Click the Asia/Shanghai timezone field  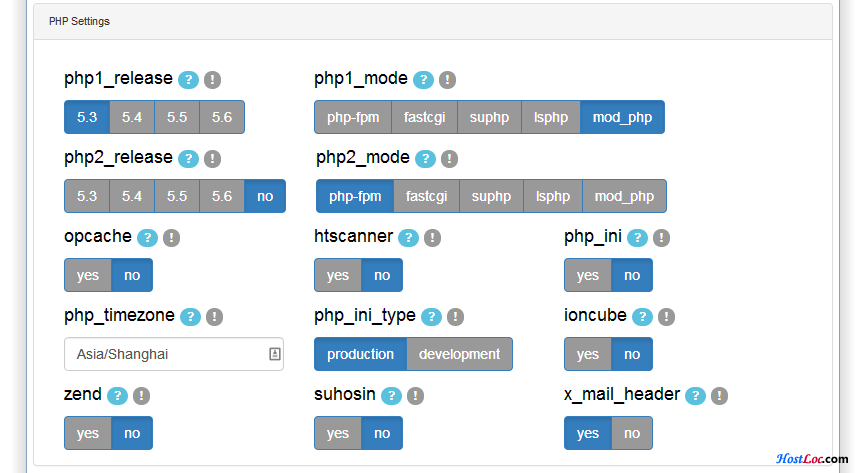[174, 354]
